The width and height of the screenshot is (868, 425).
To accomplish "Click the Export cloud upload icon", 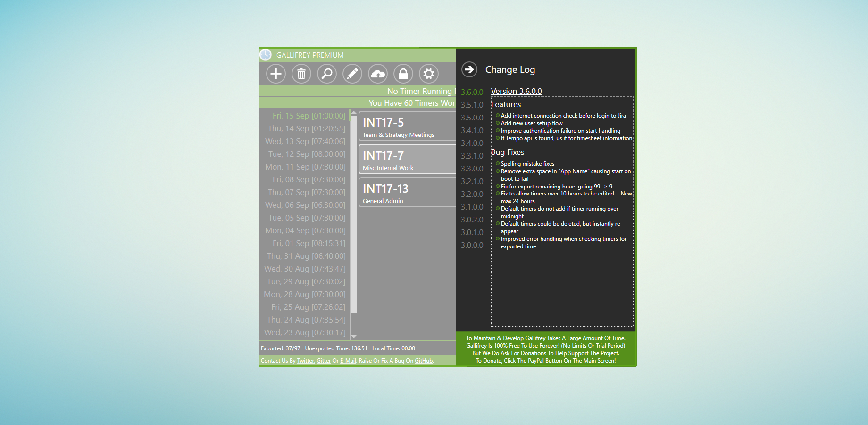I will (x=378, y=74).
